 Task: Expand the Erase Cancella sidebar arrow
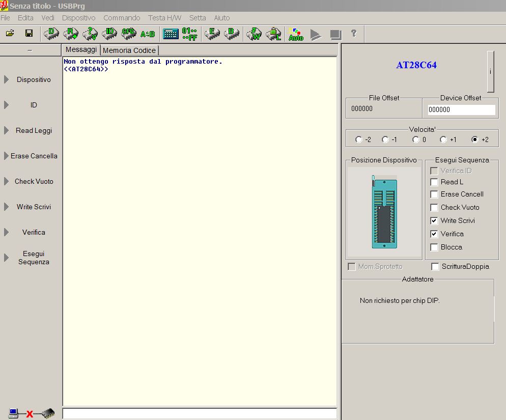[x=6, y=156]
